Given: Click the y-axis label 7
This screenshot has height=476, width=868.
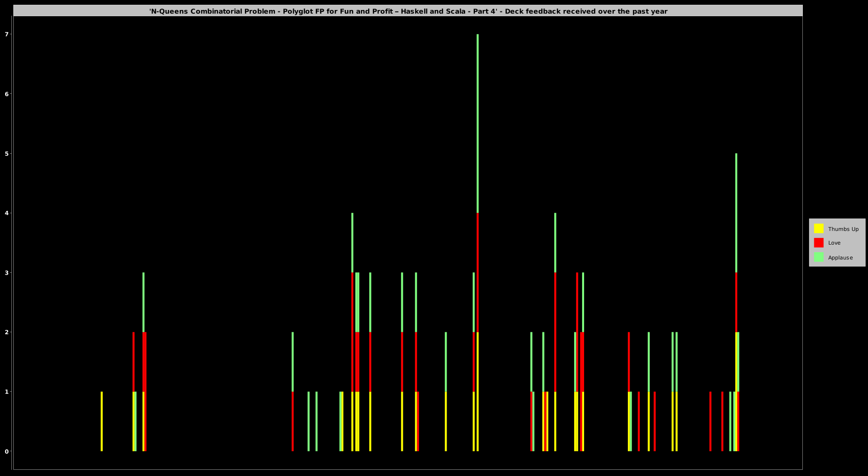Looking at the screenshot, I should point(7,34).
